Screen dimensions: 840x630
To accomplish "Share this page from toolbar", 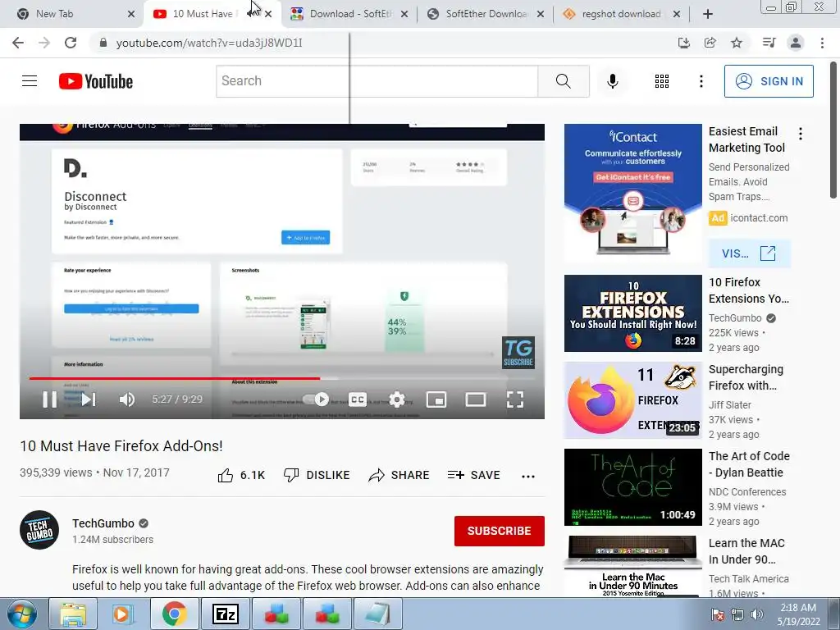I will click(710, 43).
